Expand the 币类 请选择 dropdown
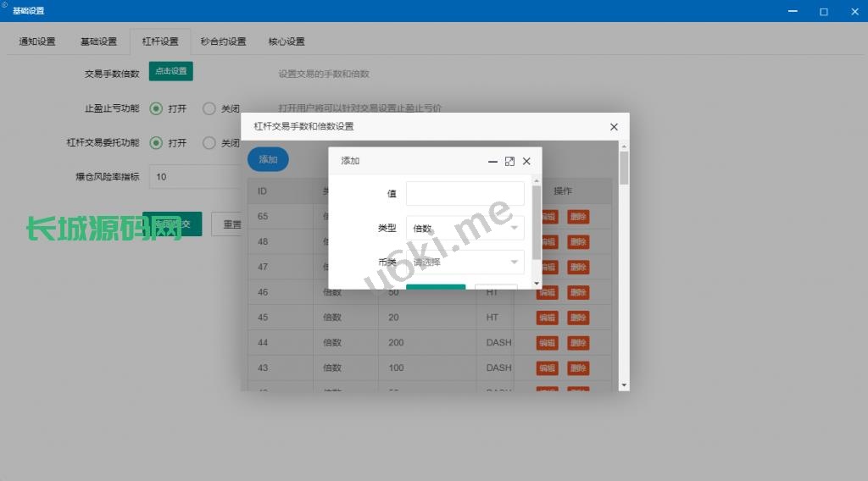Viewport: 868px width, 481px height. (x=465, y=263)
